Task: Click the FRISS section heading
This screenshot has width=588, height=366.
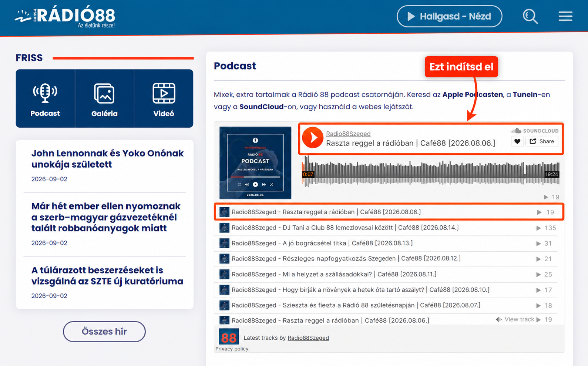Action: tap(29, 58)
